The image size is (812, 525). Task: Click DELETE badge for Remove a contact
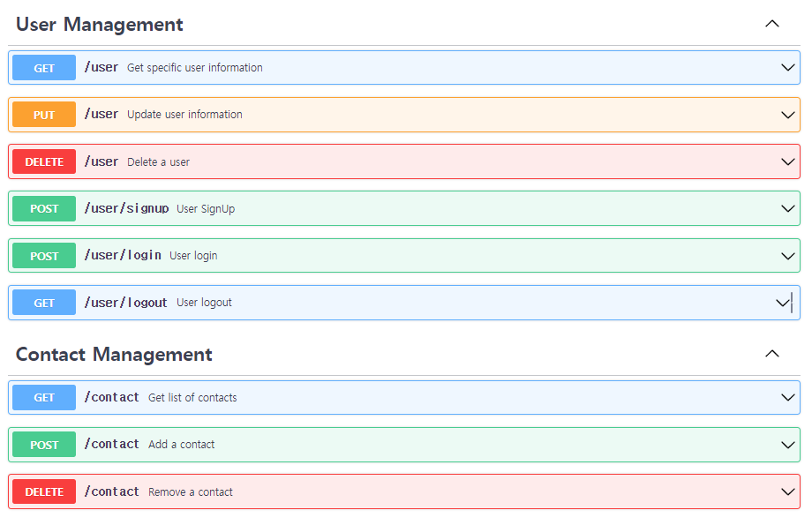tap(44, 491)
